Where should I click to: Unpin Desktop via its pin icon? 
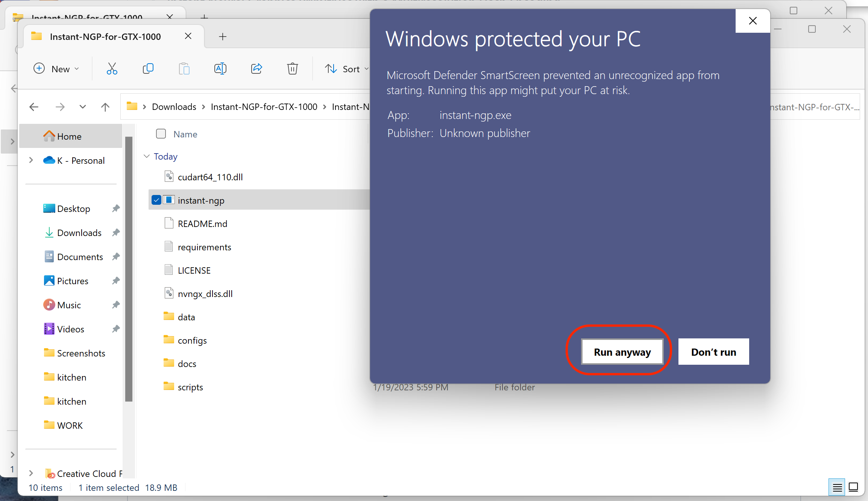click(x=116, y=208)
